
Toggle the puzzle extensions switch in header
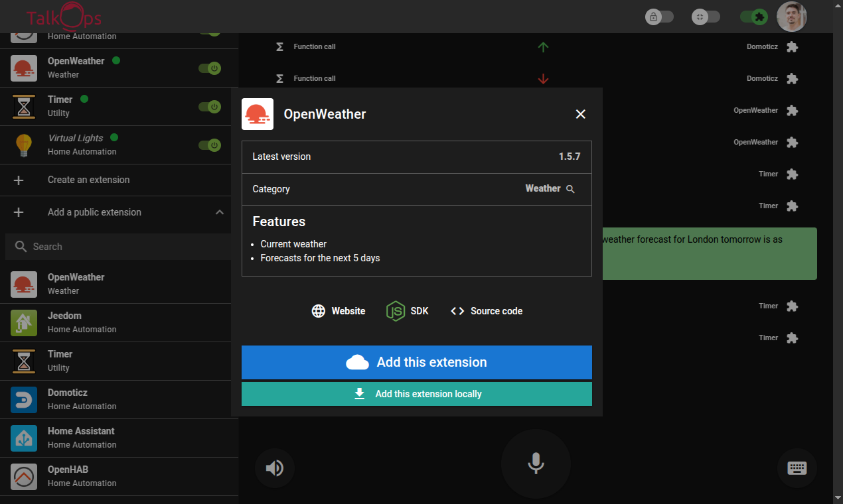pyautogui.click(x=754, y=17)
